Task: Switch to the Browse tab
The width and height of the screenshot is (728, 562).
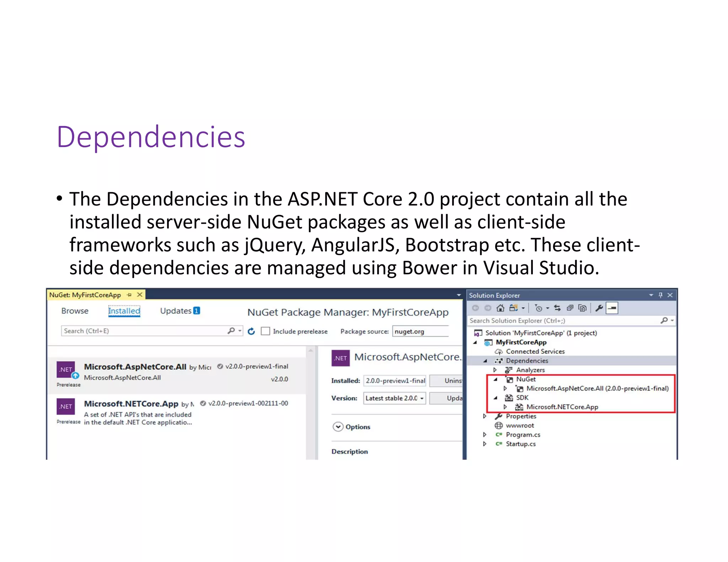Action: click(75, 311)
